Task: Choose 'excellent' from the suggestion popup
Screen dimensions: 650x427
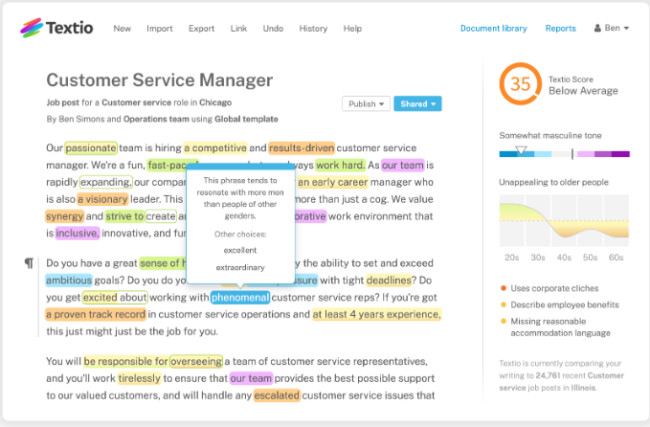Action: click(x=240, y=249)
